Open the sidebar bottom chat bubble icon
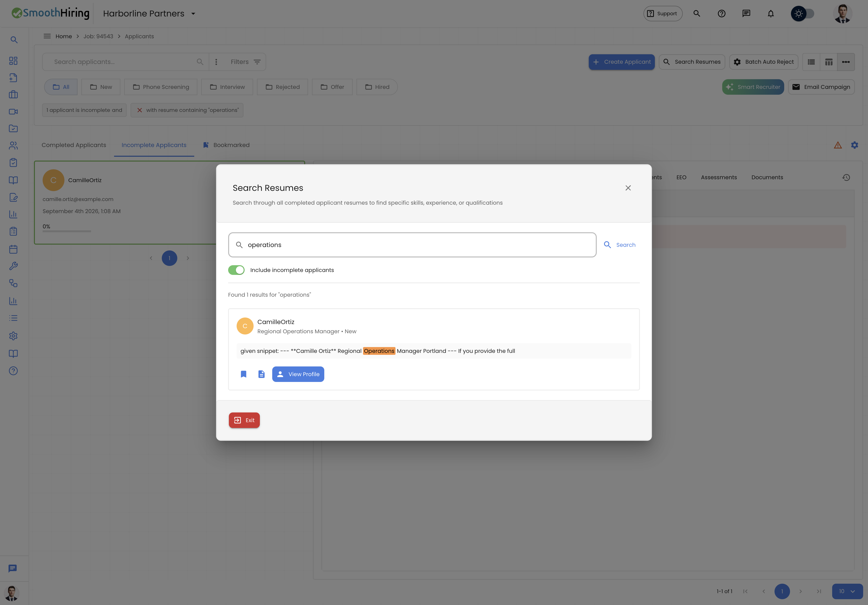The image size is (868, 605). pos(13,568)
